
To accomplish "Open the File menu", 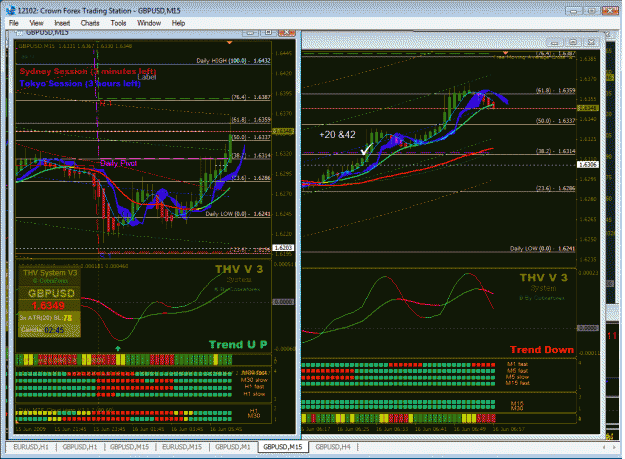I will [14, 23].
